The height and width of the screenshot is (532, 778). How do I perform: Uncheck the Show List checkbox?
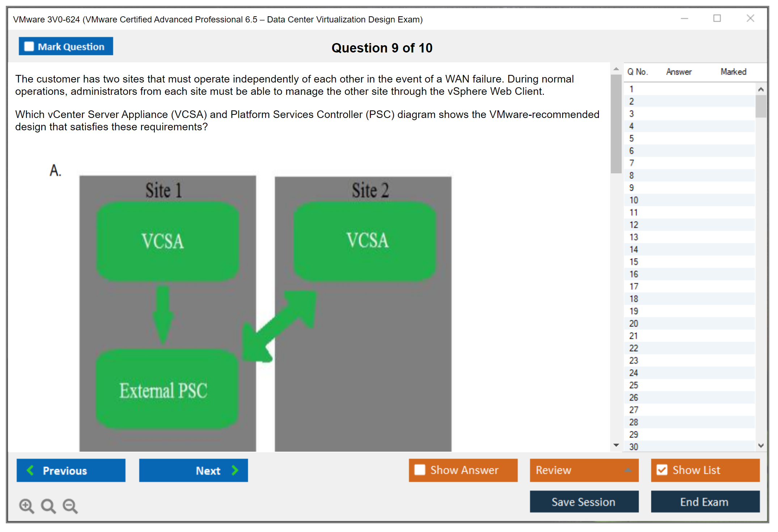[x=662, y=470]
